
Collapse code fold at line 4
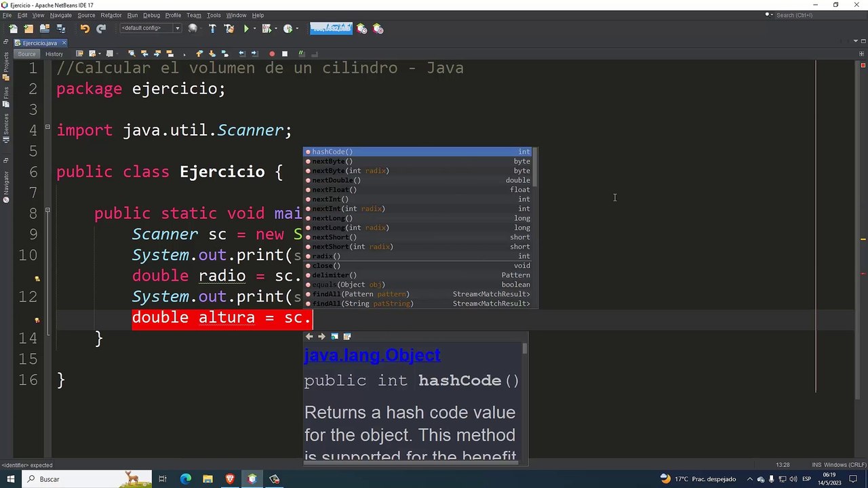pyautogui.click(x=47, y=127)
